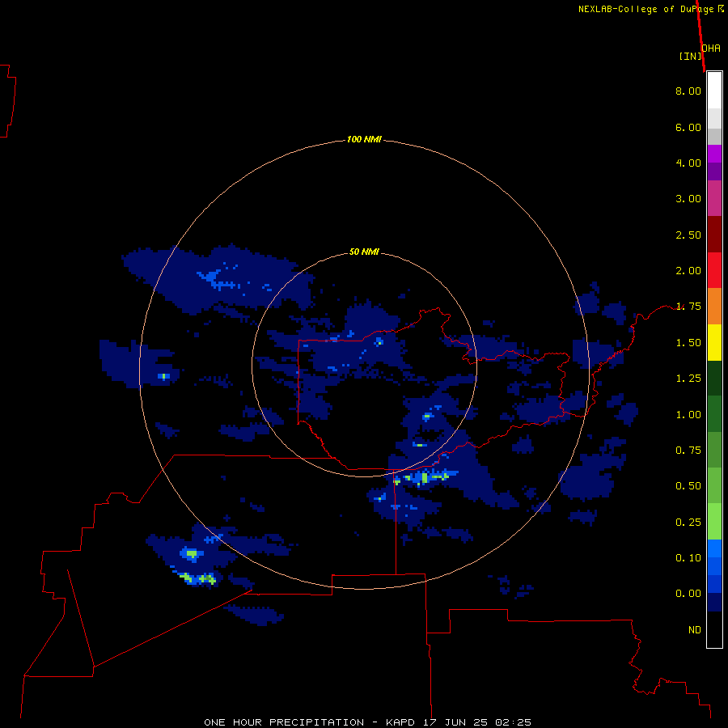Click the [IN] units label

(x=690, y=56)
